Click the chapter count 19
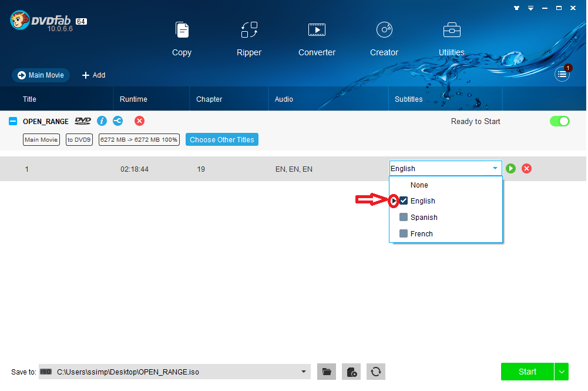The image size is (588, 391). point(201,169)
